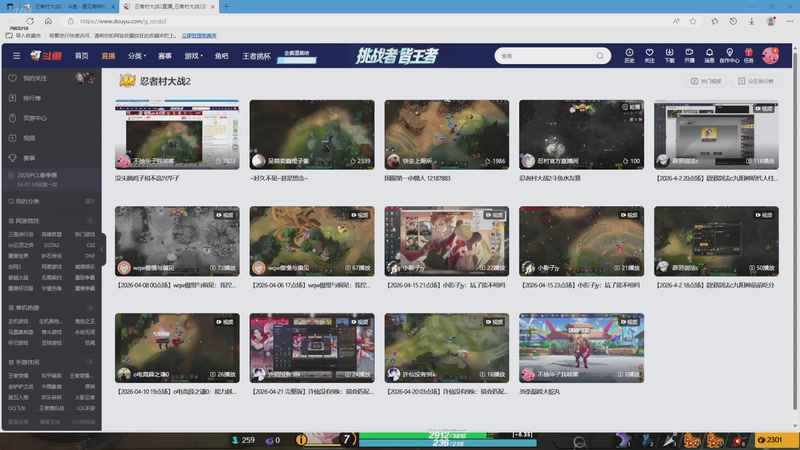Image resolution: width=800 pixels, height=450 pixels.
Task: Expand the 单机热游 sidebar section arrow
Action: (x=90, y=308)
